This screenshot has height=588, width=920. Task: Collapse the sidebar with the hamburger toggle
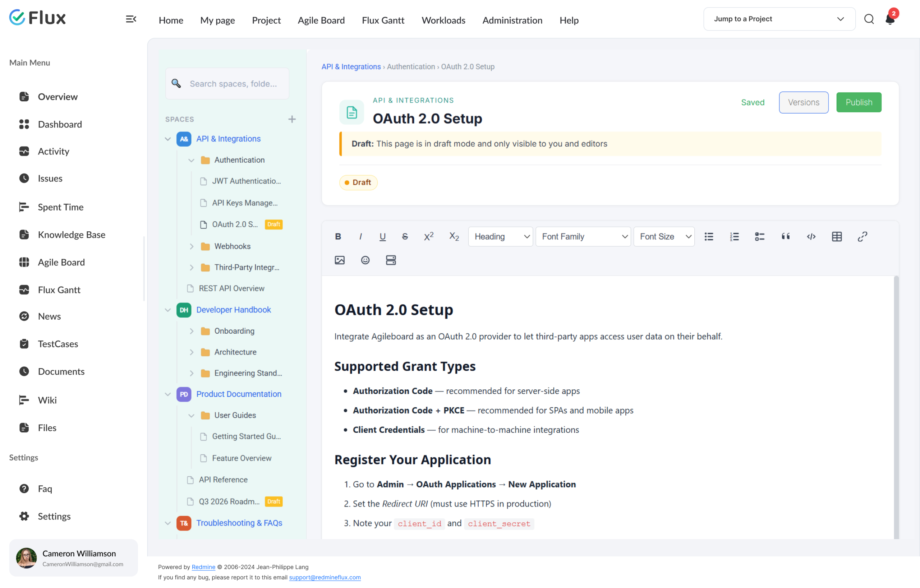click(x=131, y=19)
